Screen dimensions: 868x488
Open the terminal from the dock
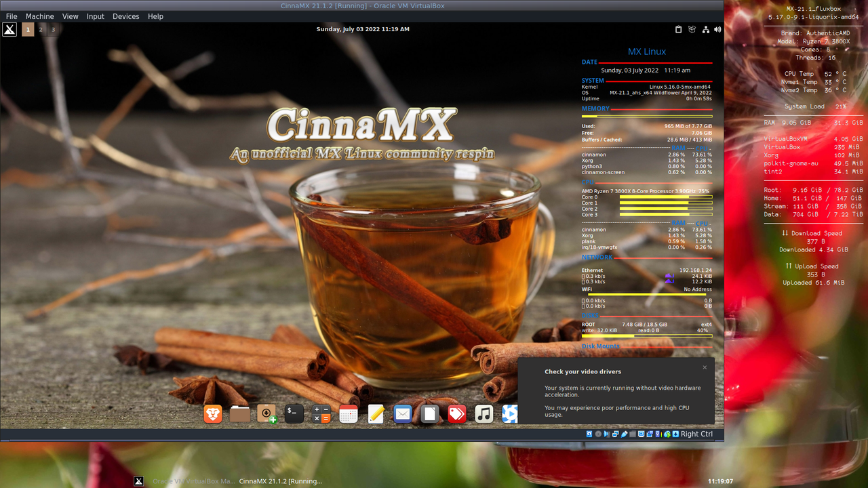(294, 413)
